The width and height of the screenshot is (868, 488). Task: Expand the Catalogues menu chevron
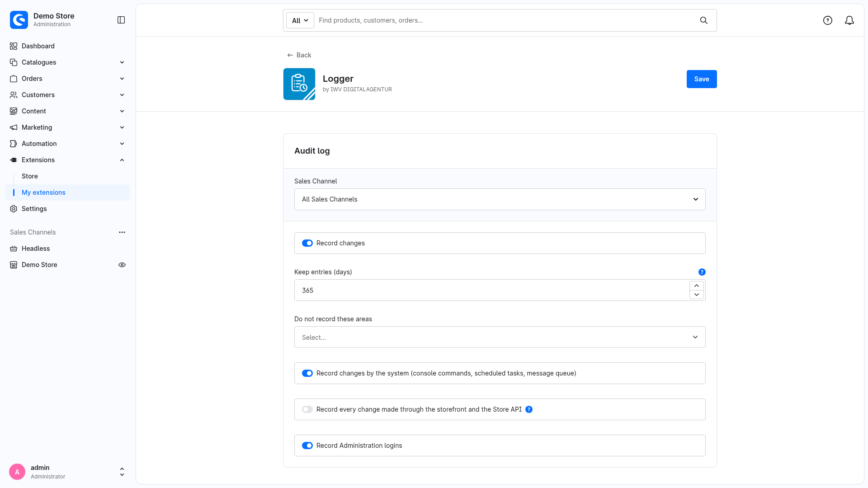(122, 62)
